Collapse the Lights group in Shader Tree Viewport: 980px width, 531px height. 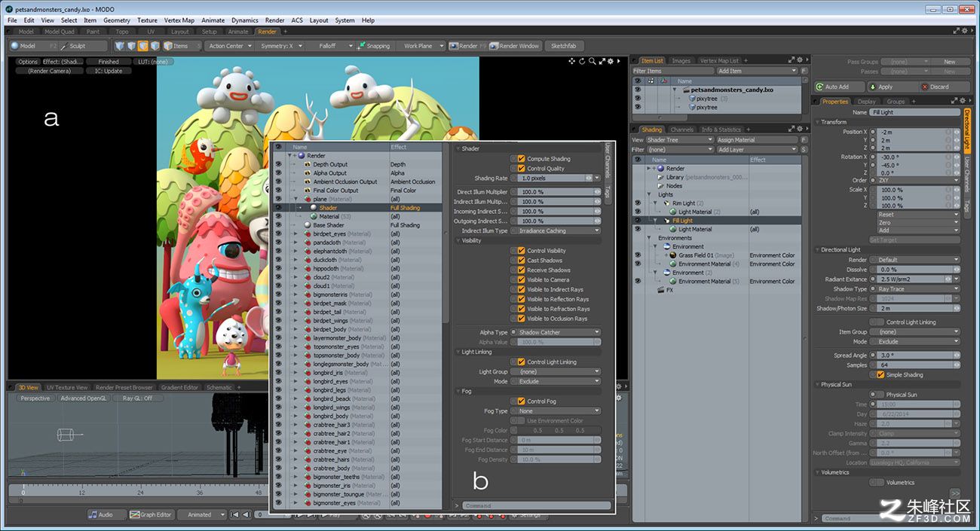(x=649, y=194)
